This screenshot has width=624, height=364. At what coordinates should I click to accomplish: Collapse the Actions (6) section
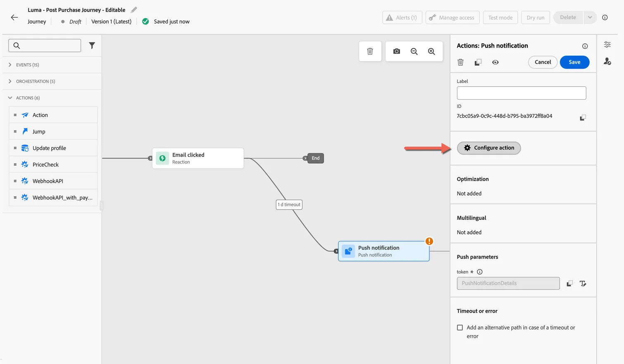51,98
